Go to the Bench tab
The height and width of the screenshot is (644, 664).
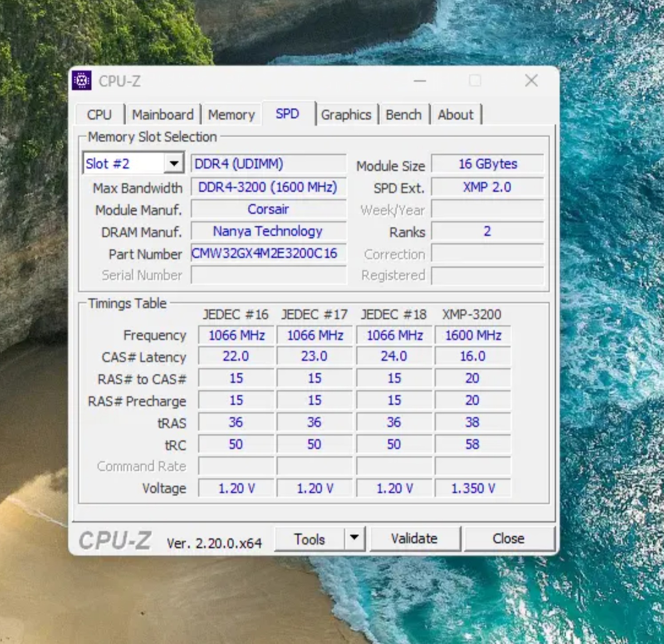point(403,115)
